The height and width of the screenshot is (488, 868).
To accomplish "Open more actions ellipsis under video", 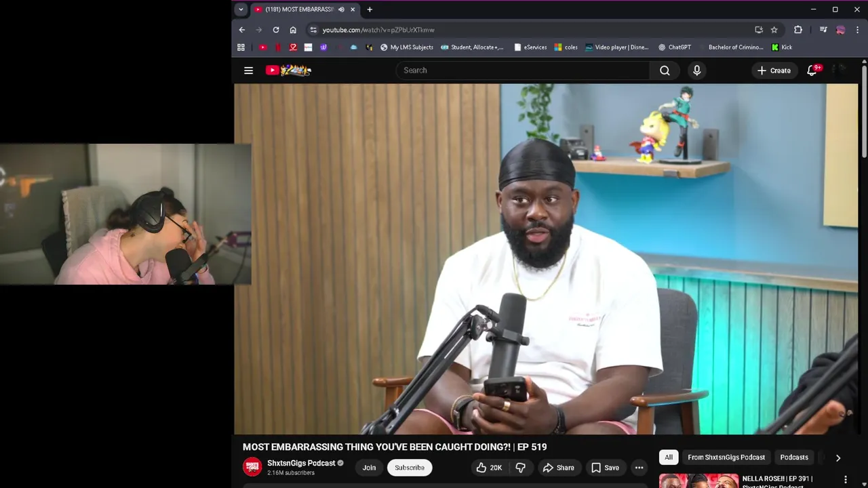I will [x=639, y=468].
